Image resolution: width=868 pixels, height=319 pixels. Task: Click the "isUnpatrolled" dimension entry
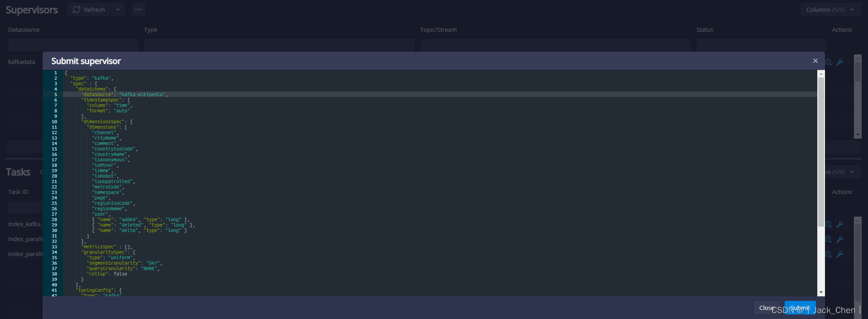point(113,182)
